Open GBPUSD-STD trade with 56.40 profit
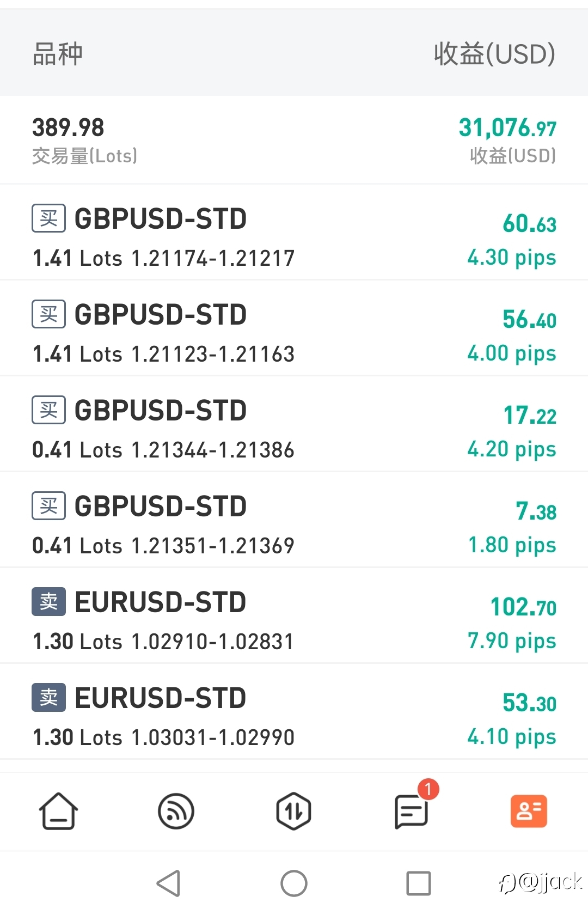This screenshot has width=588, height=915. click(x=294, y=328)
